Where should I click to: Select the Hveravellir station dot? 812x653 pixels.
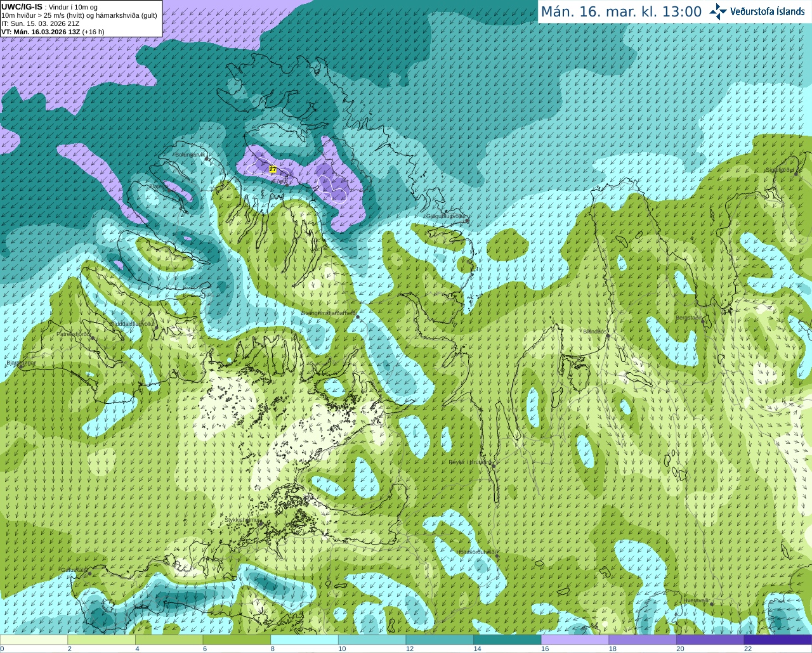[x=712, y=604]
